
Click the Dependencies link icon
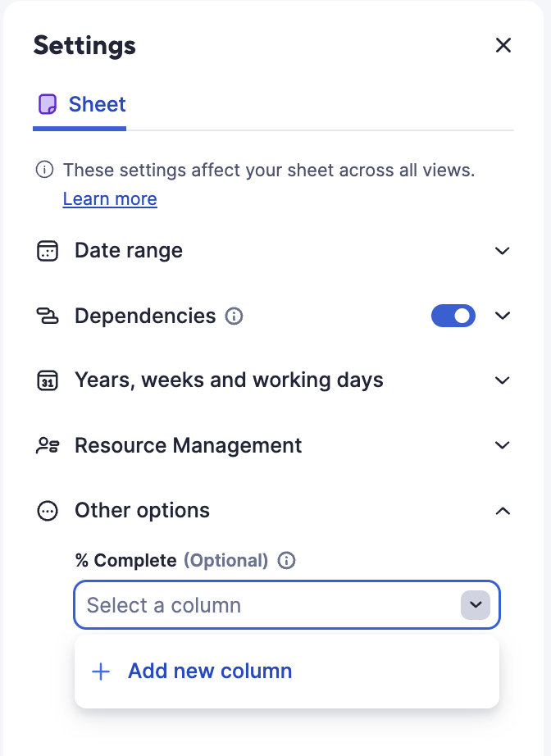(x=49, y=316)
